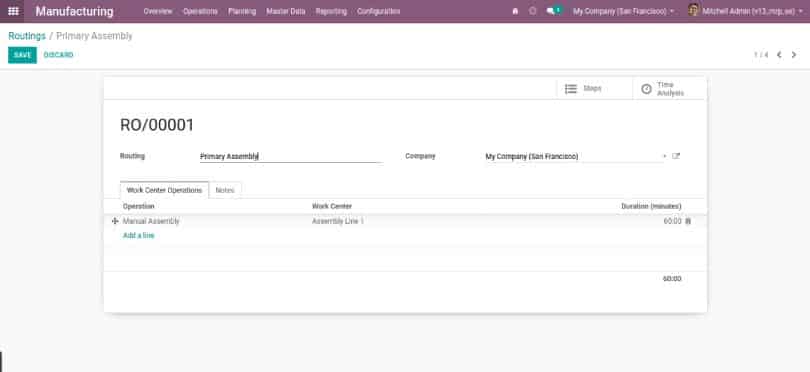This screenshot has width=810, height=372.
Task: Open the apps grid menu icon
Action: point(13,11)
